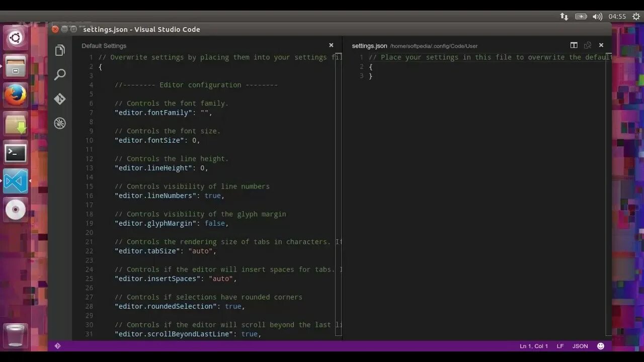644x362 pixels.
Task: Open the battery indicator menu
Action: click(x=581, y=17)
